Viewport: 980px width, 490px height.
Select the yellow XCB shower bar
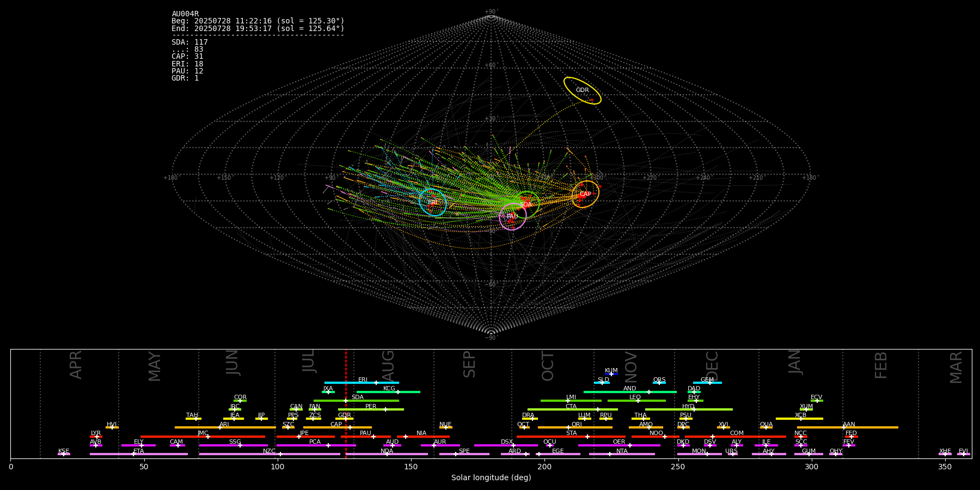coord(799,419)
